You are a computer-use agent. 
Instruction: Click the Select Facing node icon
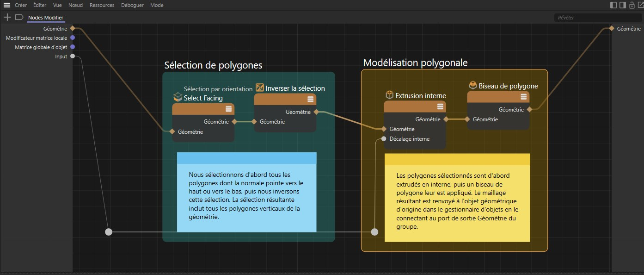pyautogui.click(x=178, y=97)
